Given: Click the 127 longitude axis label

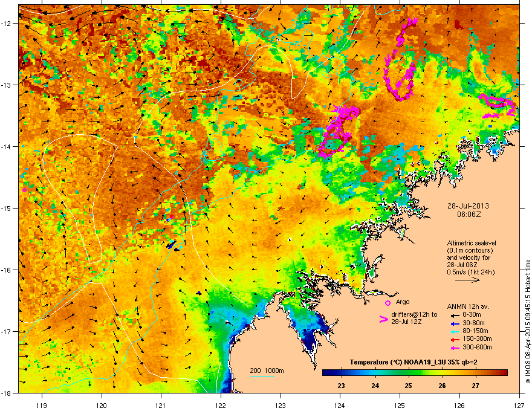Looking at the screenshot, I should coord(519,405).
